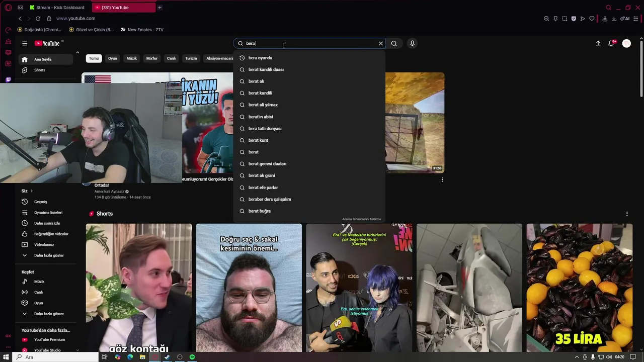Choose suggestion berat kunt
Viewport: 644px width, 362px height.
pos(309,140)
